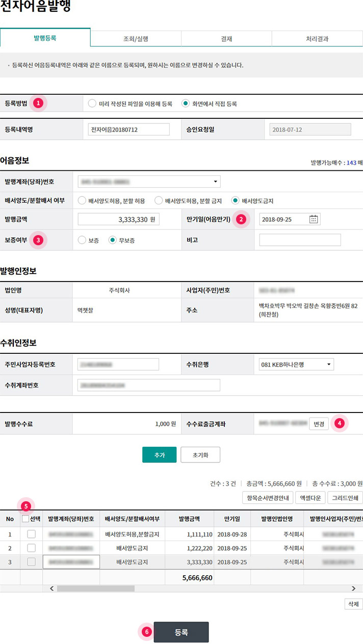Go to the 처리결과 tab
This screenshot has height=644, width=363.
tap(317, 38)
